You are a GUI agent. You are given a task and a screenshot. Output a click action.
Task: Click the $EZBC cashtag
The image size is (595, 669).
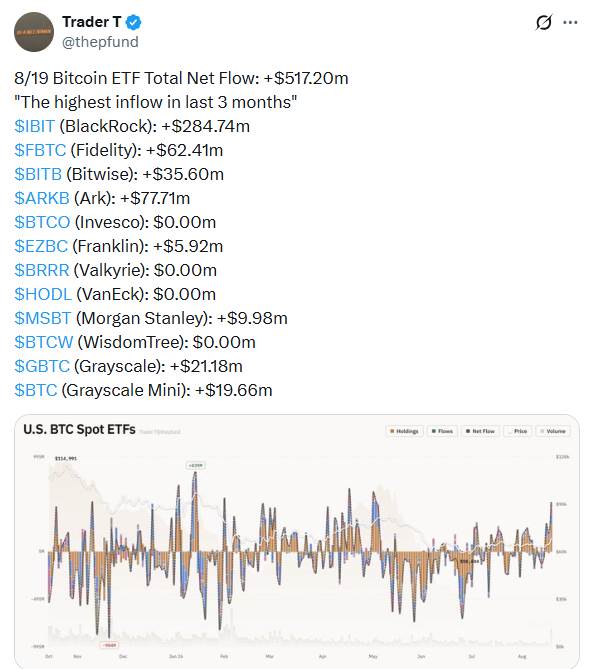[41, 246]
